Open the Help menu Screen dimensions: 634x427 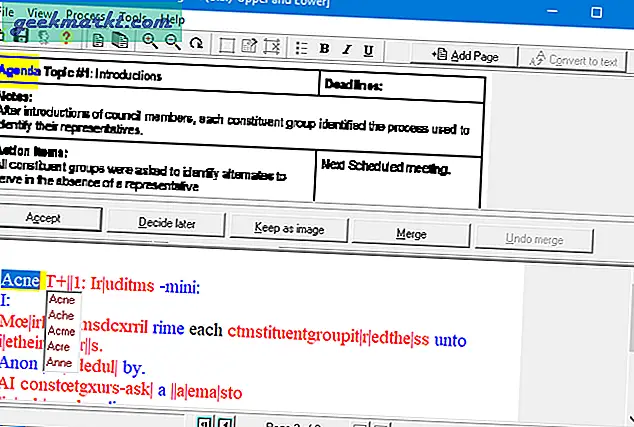(x=173, y=19)
